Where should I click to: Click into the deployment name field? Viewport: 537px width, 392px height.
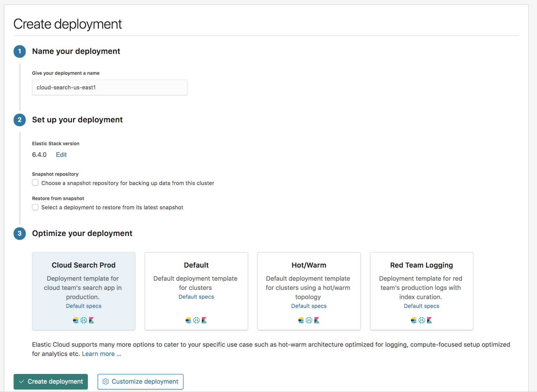pyautogui.click(x=110, y=87)
